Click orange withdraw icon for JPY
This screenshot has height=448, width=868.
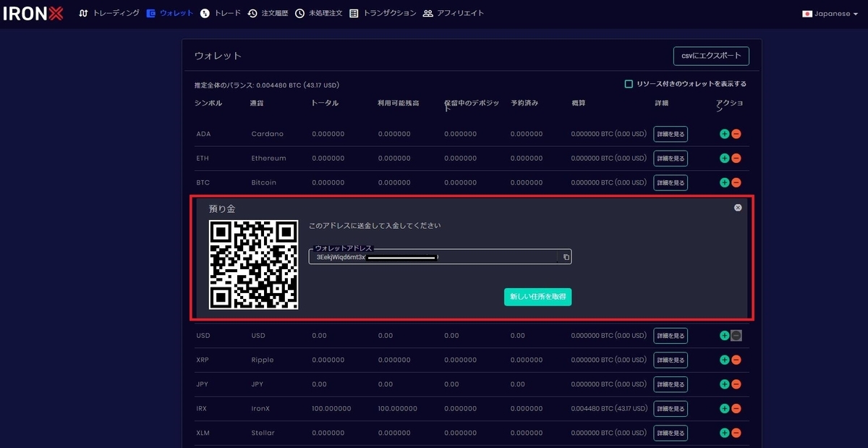[x=736, y=384]
